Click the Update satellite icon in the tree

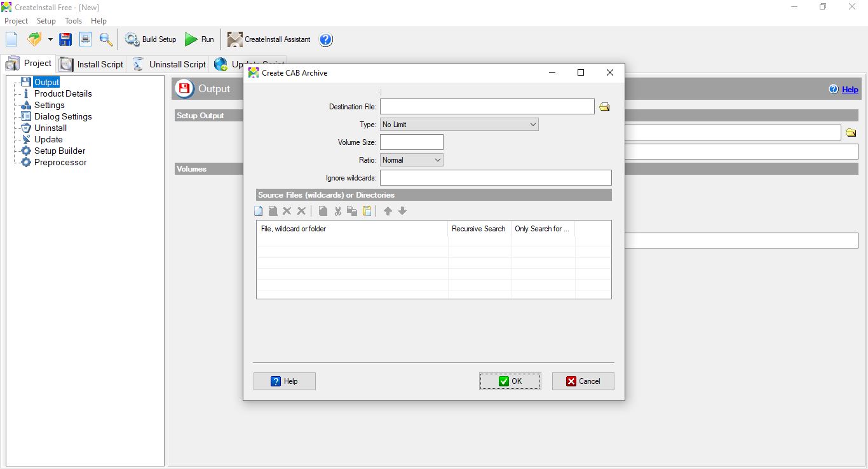pyautogui.click(x=26, y=139)
